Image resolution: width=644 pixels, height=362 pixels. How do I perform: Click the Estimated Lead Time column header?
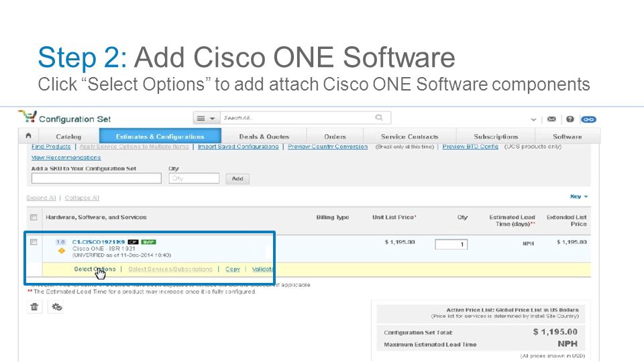tap(512, 221)
